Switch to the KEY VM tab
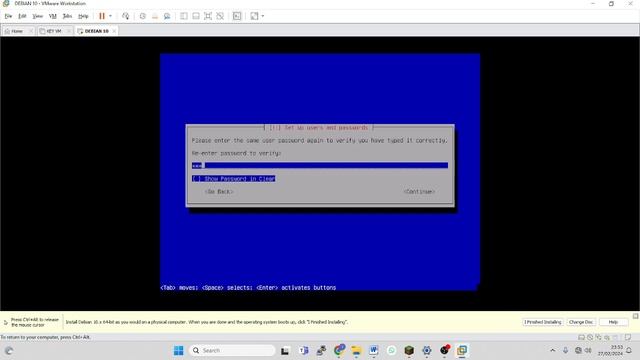This screenshot has width=640, height=360. point(53,31)
